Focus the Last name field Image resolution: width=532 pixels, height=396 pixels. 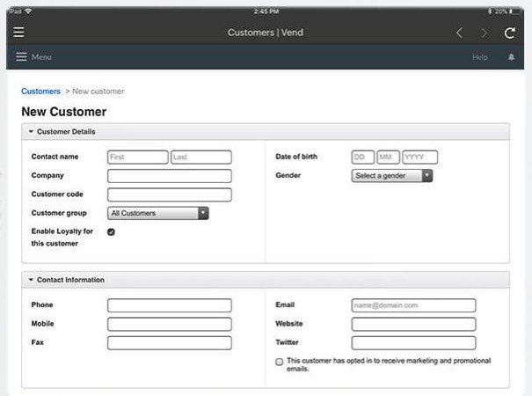tap(201, 158)
